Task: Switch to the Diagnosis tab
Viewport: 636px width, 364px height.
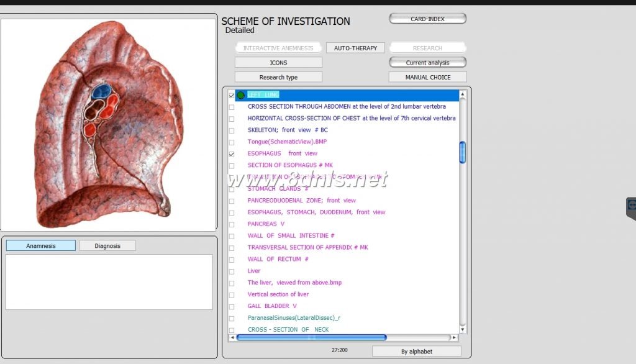Action: [x=107, y=246]
